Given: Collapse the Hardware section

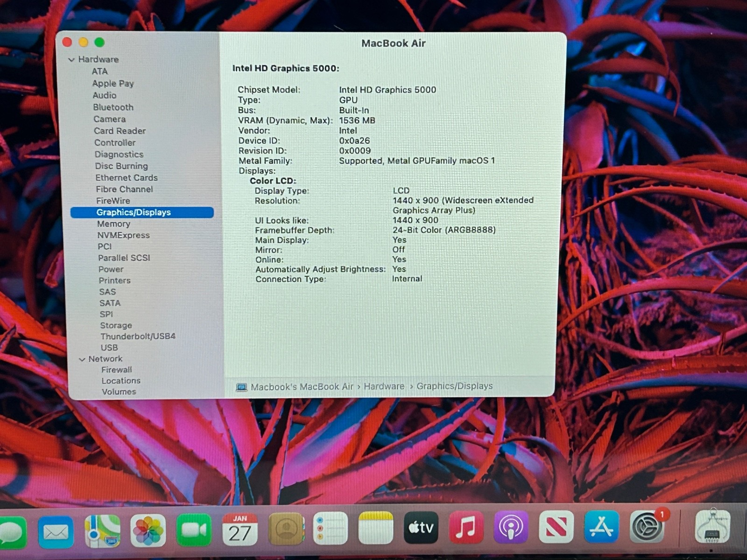Looking at the screenshot, I should 71,60.
